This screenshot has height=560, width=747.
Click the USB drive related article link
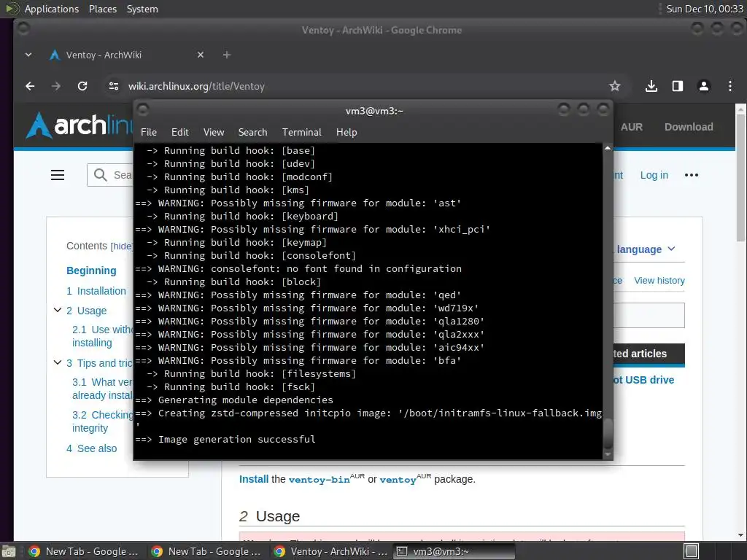[643, 380]
